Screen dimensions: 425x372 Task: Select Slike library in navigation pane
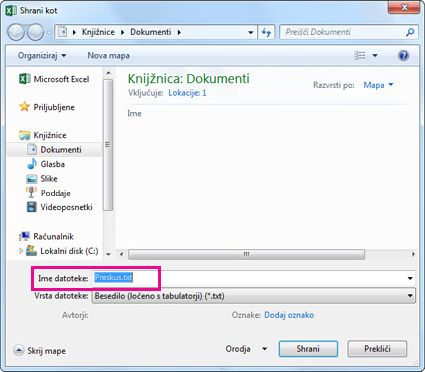click(x=49, y=179)
